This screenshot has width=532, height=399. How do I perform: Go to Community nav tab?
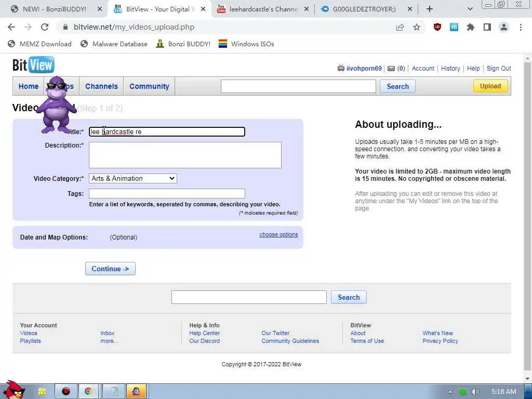click(x=149, y=86)
